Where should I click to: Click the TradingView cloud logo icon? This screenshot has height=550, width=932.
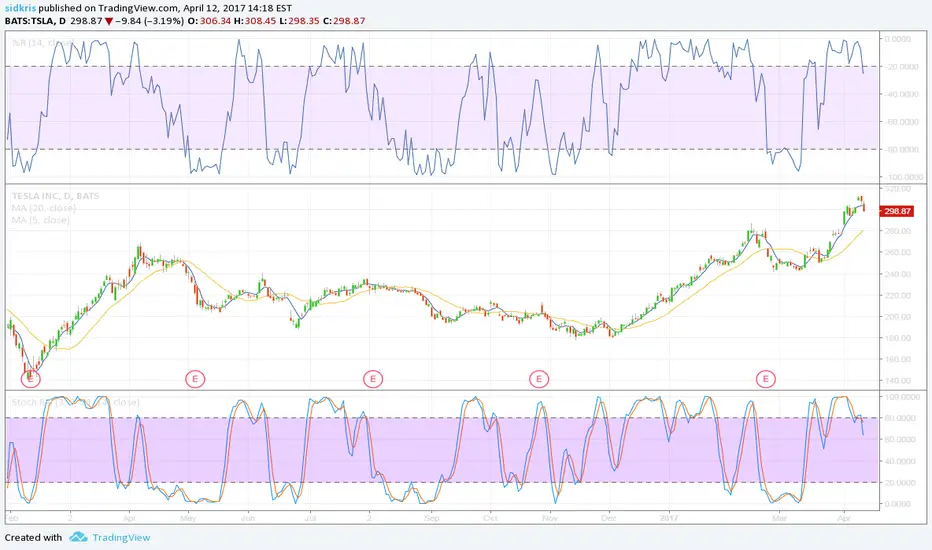[78, 537]
